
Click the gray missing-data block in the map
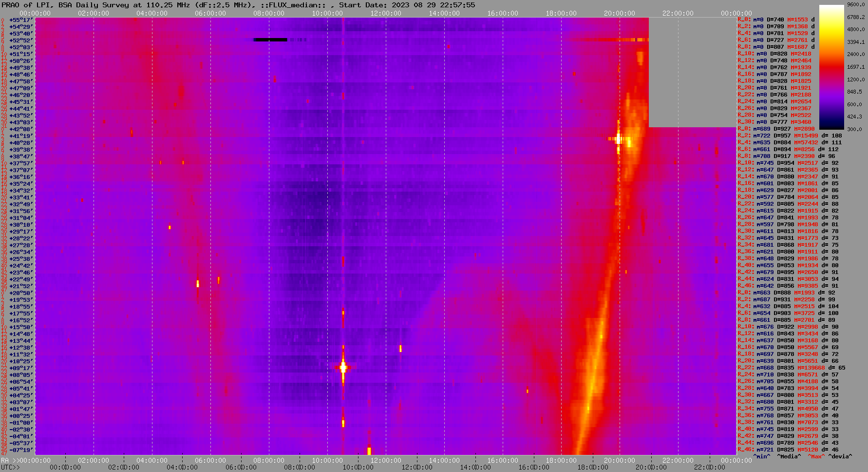tap(692, 72)
